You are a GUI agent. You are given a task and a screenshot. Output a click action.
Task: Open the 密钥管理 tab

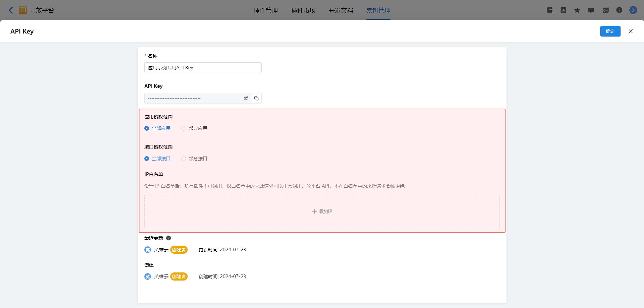pyautogui.click(x=378, y=11)
